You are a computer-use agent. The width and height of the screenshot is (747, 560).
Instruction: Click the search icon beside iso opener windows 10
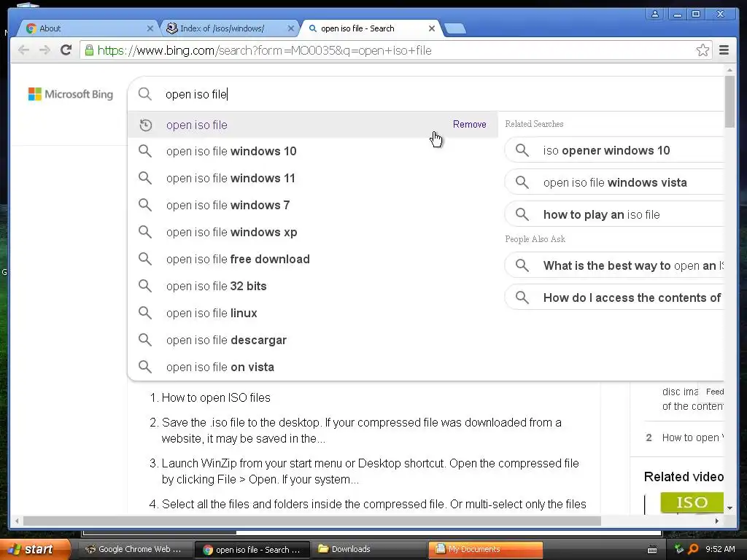pyautogui.click(x=522, y=150)
